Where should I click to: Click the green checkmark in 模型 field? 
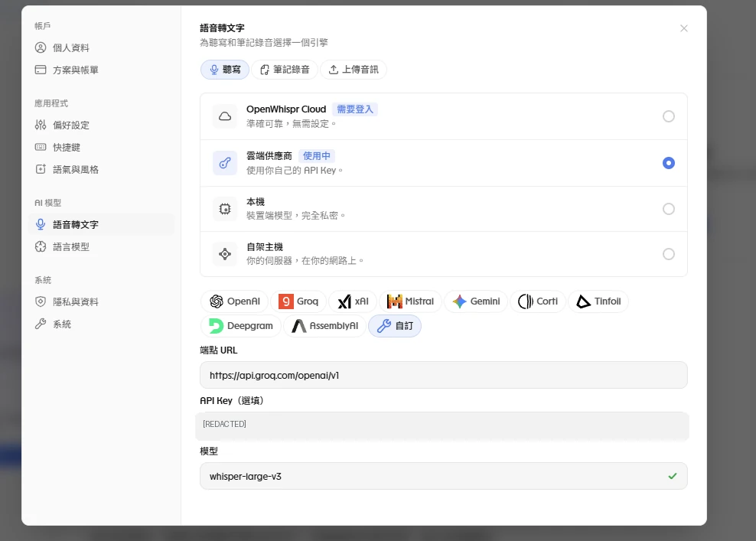point(672,477)
